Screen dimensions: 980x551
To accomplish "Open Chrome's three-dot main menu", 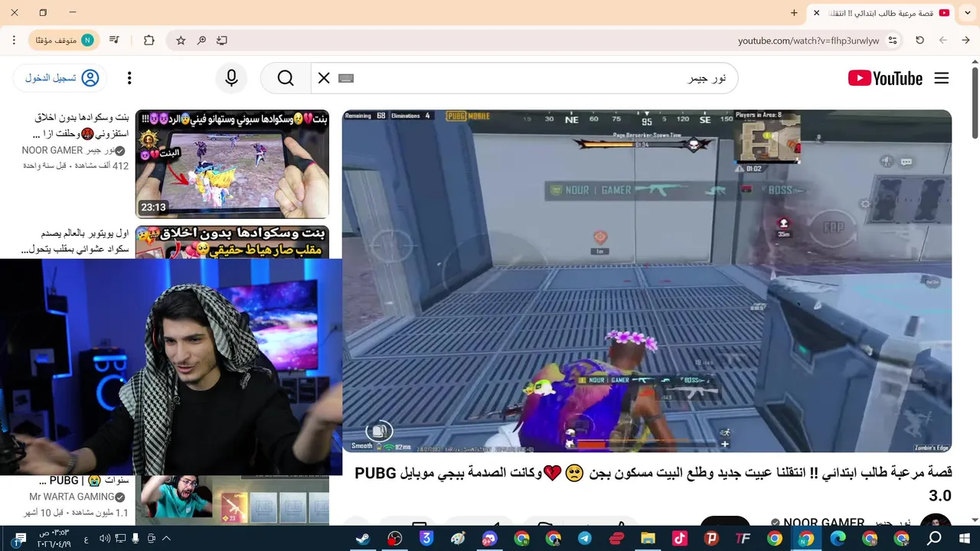I will point(14,41).
